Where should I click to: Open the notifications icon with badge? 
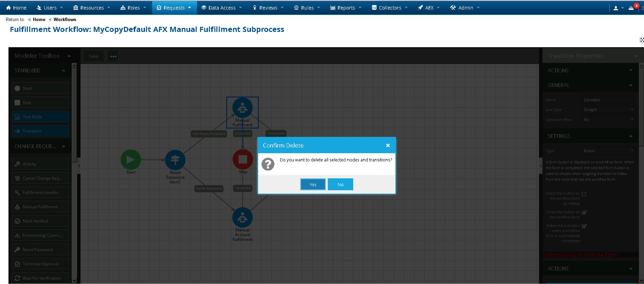tap(631, 8)
